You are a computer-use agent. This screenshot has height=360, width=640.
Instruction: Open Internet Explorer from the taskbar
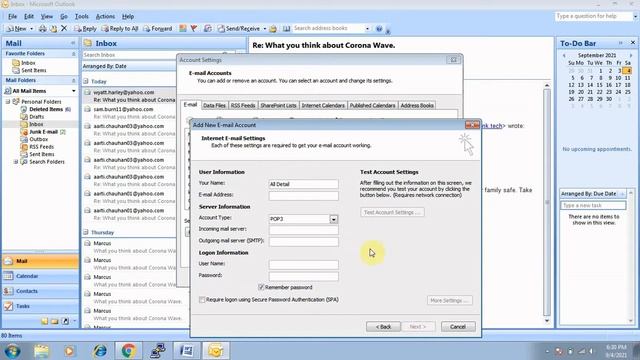100,351
